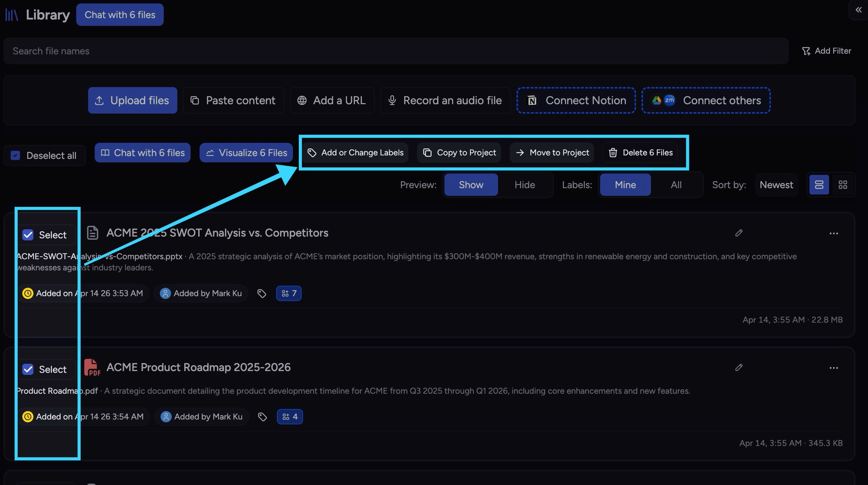Uncheck Select for ACME Product Roadmap
The height and width of the screenshot is (485, 868).
pos(28,369)
